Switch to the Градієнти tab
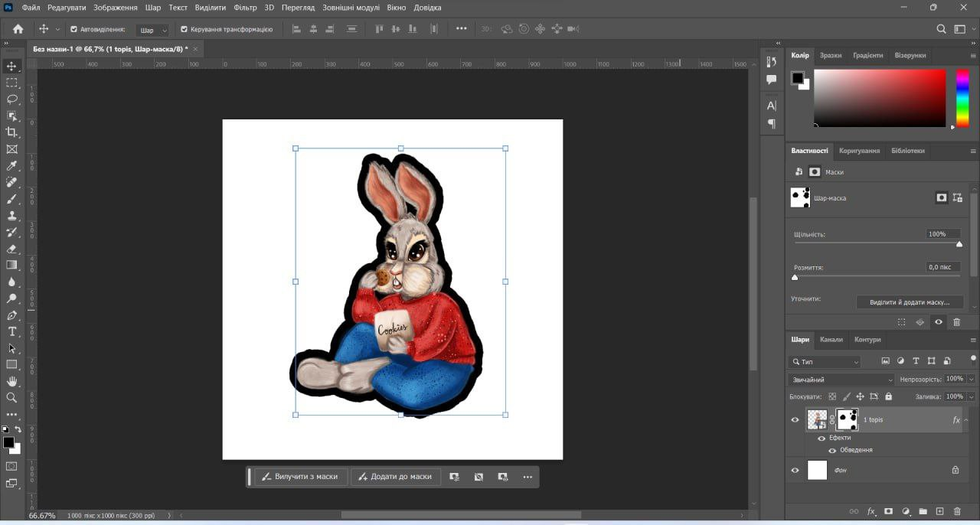 [x=867, y=55]
